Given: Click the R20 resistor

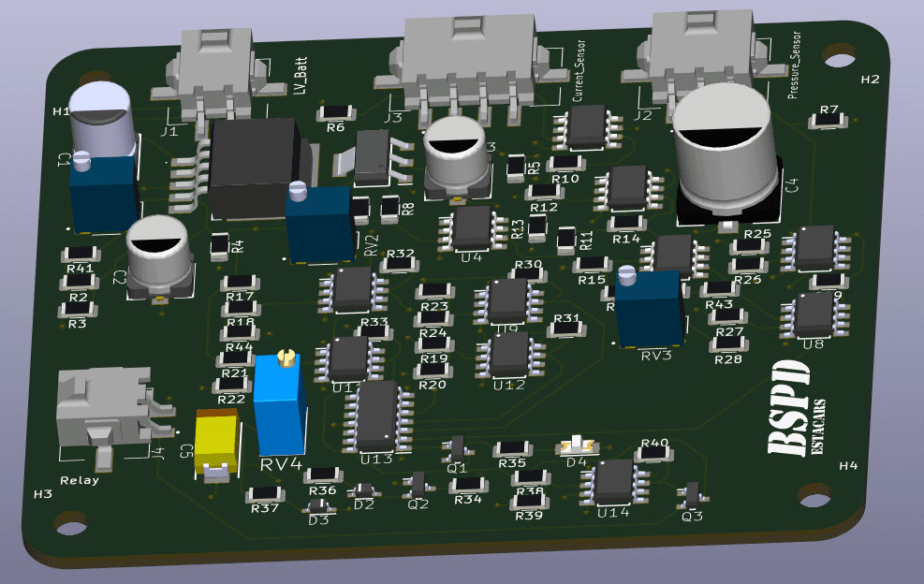Looking at the screenshot, I should (433, 371).
